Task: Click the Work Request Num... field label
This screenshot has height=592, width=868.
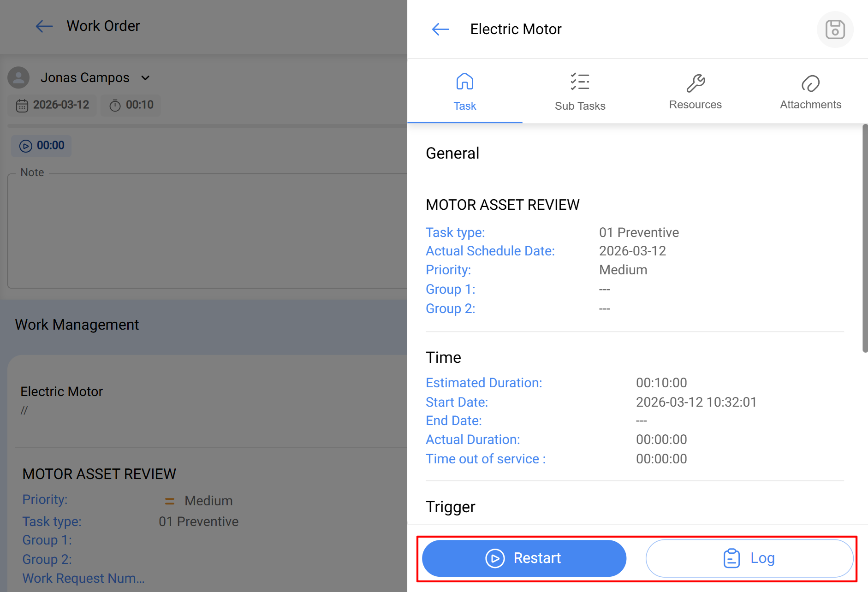Action: (83, 578)
